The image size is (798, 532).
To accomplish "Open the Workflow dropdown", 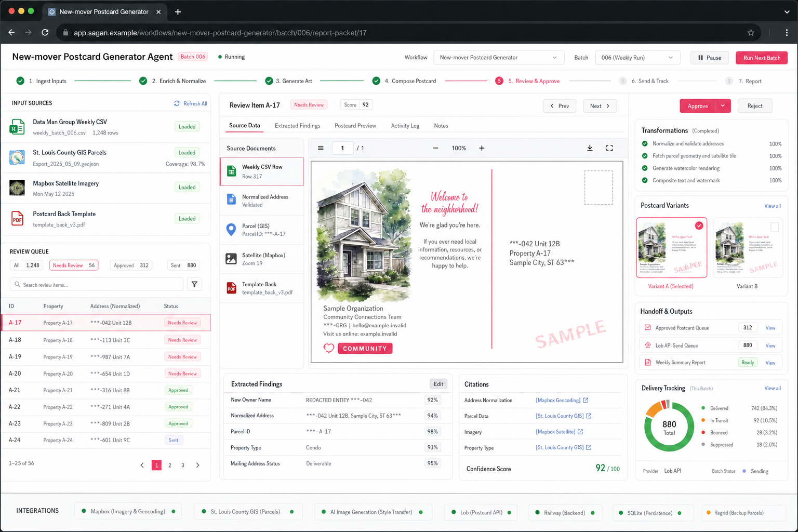I will pyautogui.click(x=499, y=58).
